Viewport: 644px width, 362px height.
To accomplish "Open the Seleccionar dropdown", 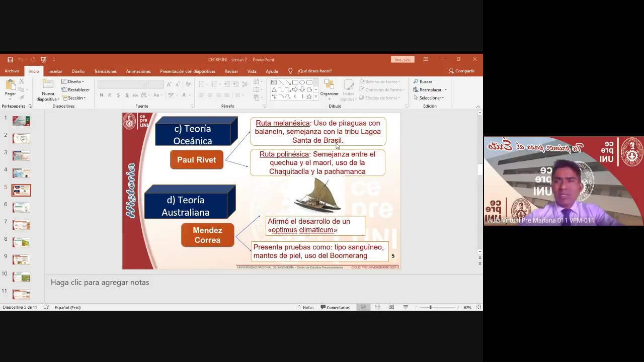I will [429, 98].
